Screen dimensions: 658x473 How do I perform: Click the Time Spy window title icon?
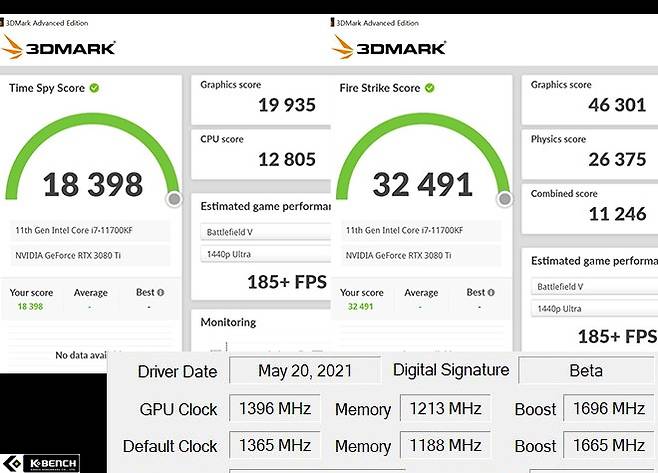[5, 21]
